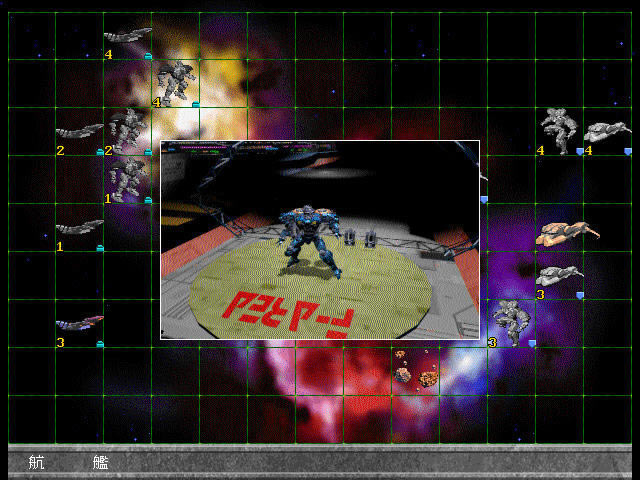Click the blue marker at video's right edge

click(x=484, y=200)
